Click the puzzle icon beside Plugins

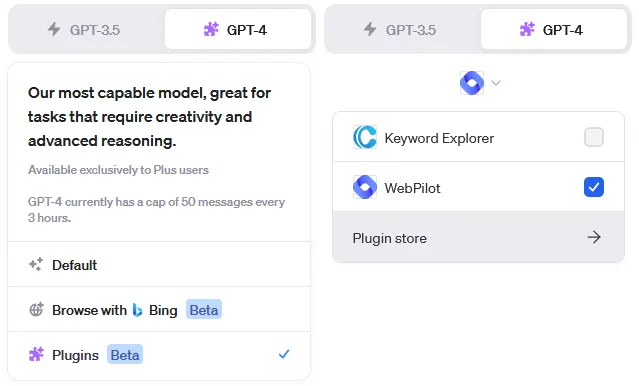click(36, 354)
